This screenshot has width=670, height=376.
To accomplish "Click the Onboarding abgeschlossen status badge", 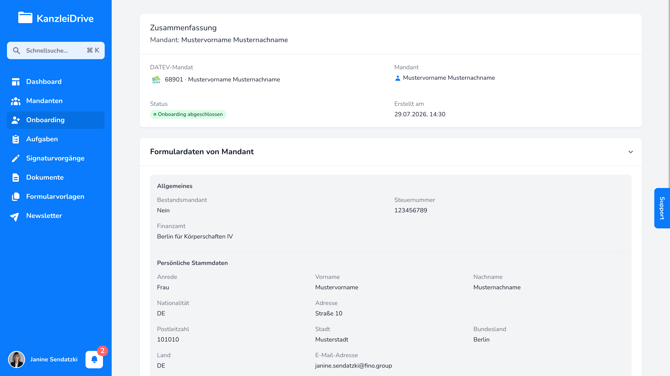I will 188,115.
